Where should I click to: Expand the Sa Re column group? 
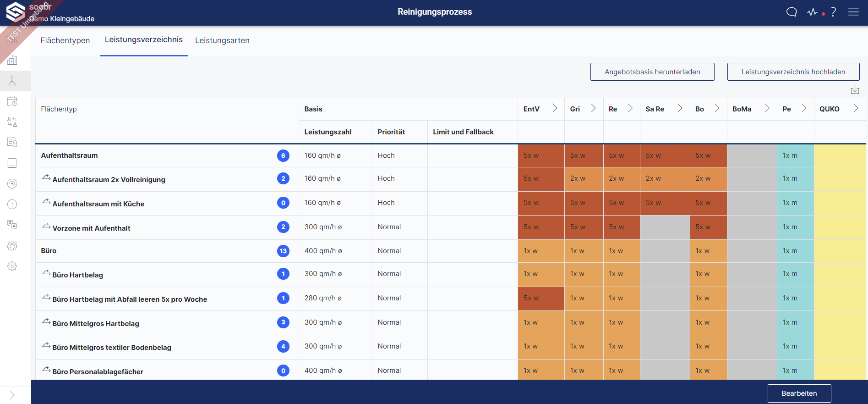tap(680, 108)
